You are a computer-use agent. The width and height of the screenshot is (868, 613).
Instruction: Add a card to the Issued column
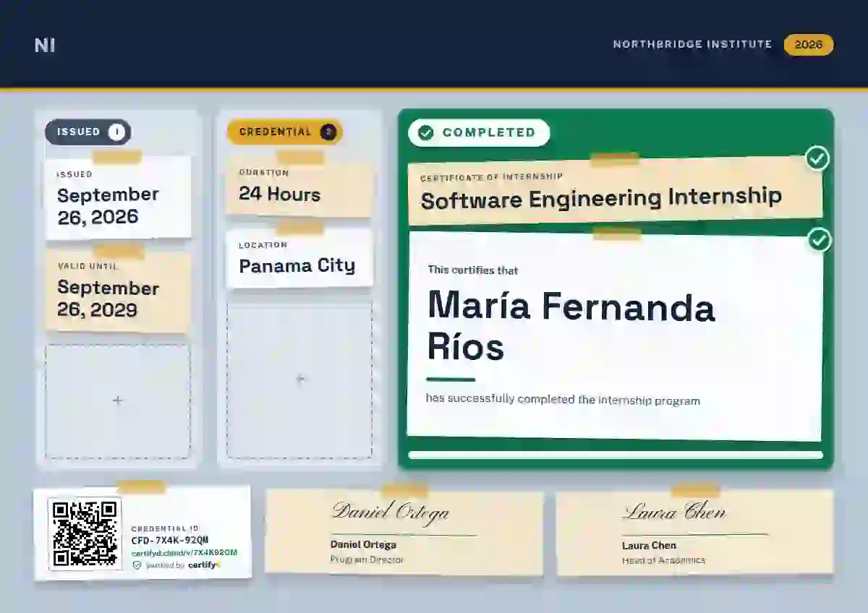[118, 401]
